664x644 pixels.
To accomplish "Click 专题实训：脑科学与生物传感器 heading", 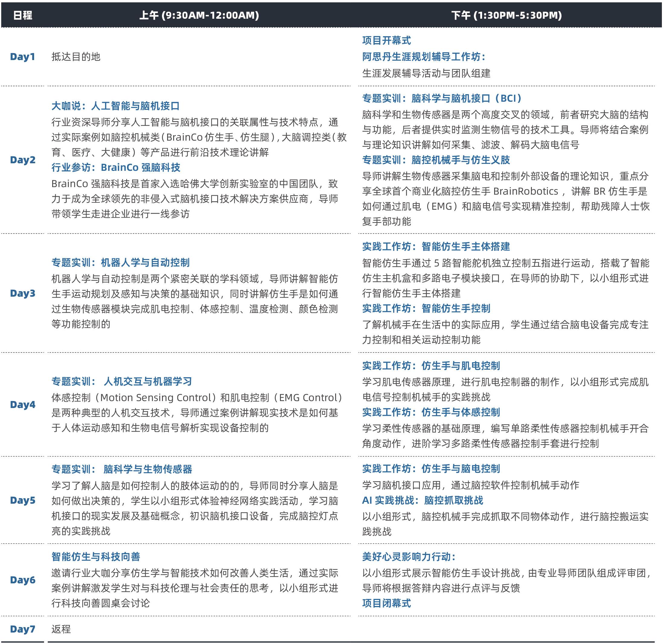I will [x=122, y=469].
